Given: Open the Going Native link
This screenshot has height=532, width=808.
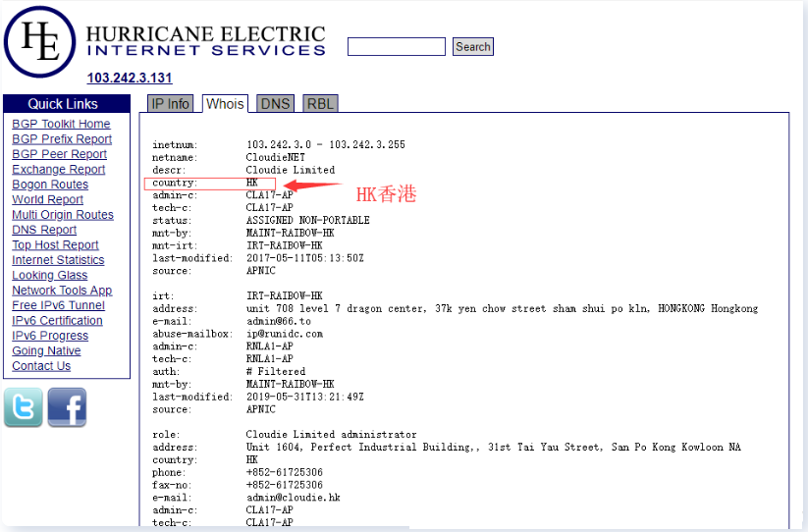Looking at the screenshot, I should (46, 350).
